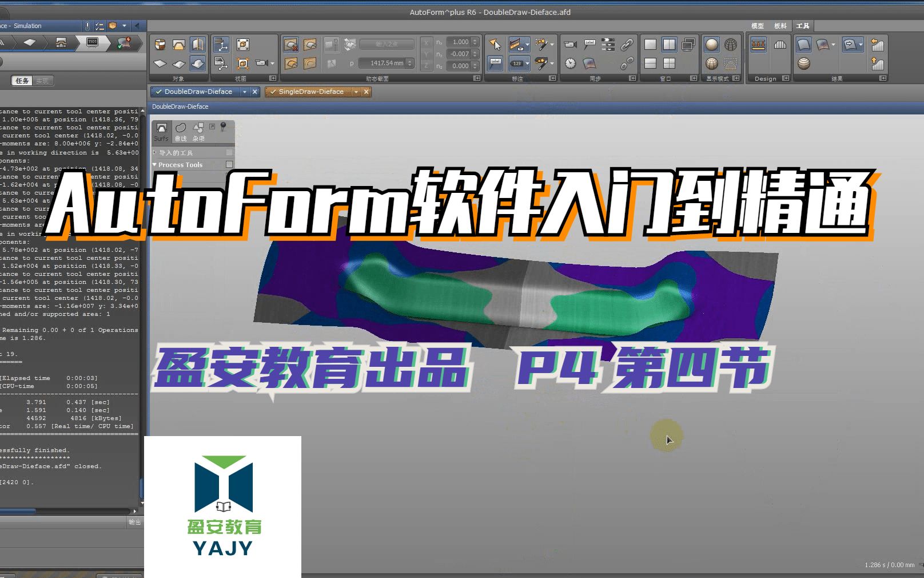
Task: Click the Surfs button in the side panel
Action: 162,131
